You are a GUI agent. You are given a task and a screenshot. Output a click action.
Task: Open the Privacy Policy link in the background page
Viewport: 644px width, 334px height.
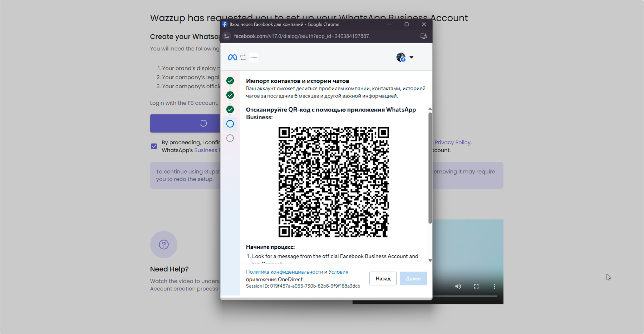(x=453, y=142)
